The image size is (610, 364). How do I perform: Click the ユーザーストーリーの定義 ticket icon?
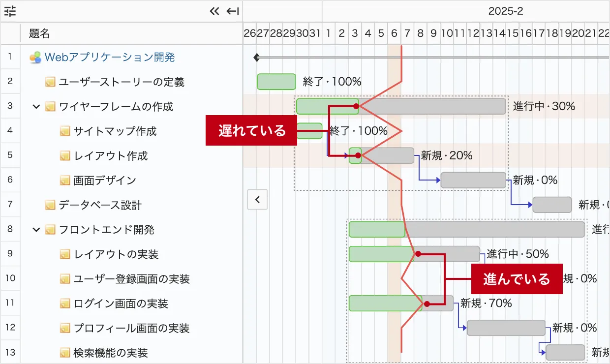pyautogui.click(x=50, y=82)
